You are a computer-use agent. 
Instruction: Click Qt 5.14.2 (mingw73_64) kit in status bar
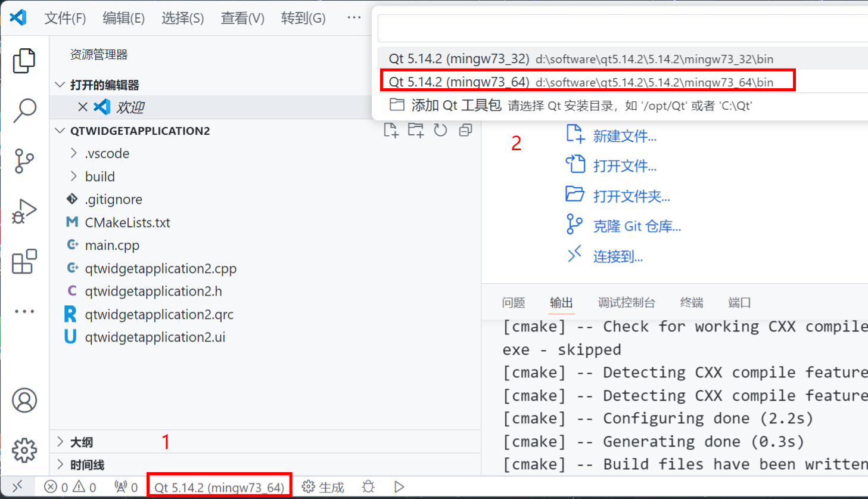(x=219, y=487)
